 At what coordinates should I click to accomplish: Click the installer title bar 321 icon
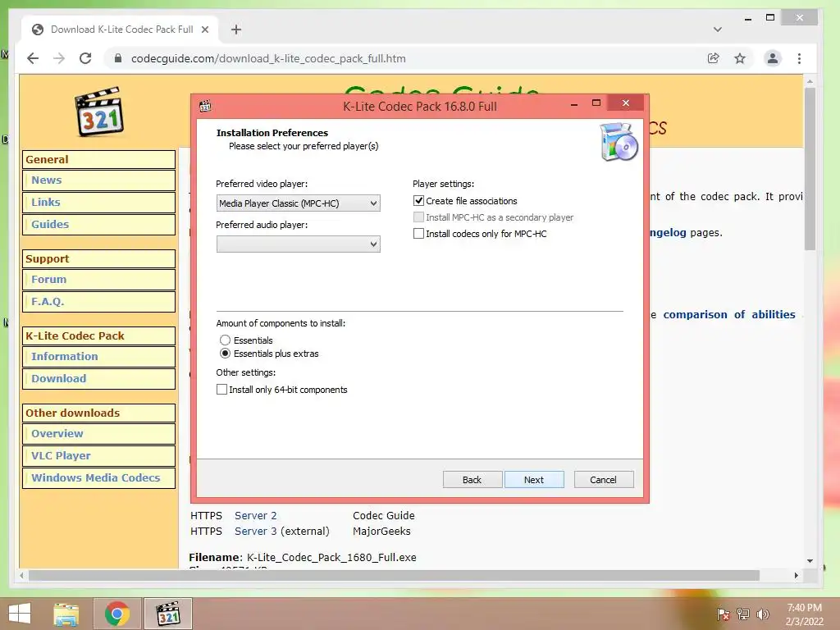click(x=205, y=106)
